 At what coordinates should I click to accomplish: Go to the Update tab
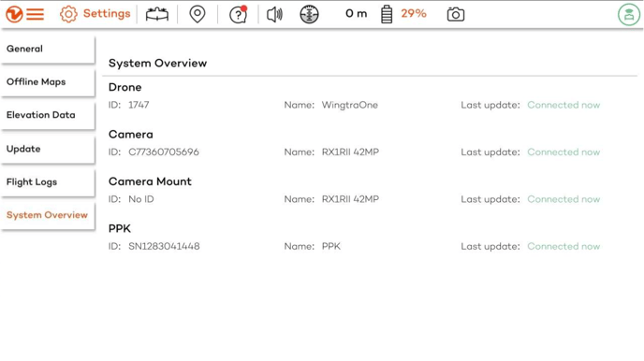coord(48,149)
